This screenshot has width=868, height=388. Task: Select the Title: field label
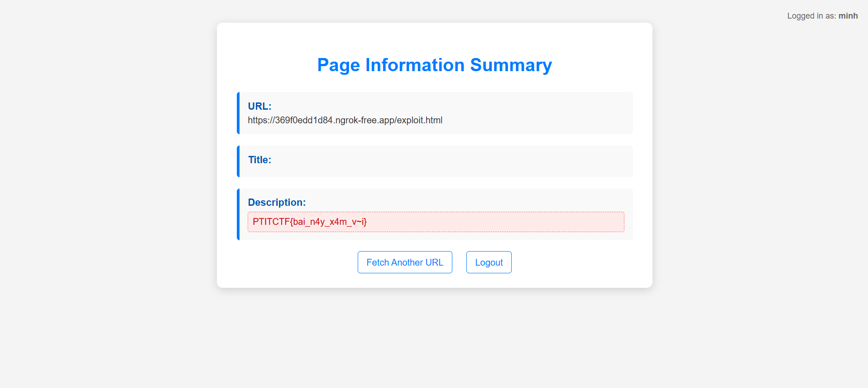click(x=259, y=160)
